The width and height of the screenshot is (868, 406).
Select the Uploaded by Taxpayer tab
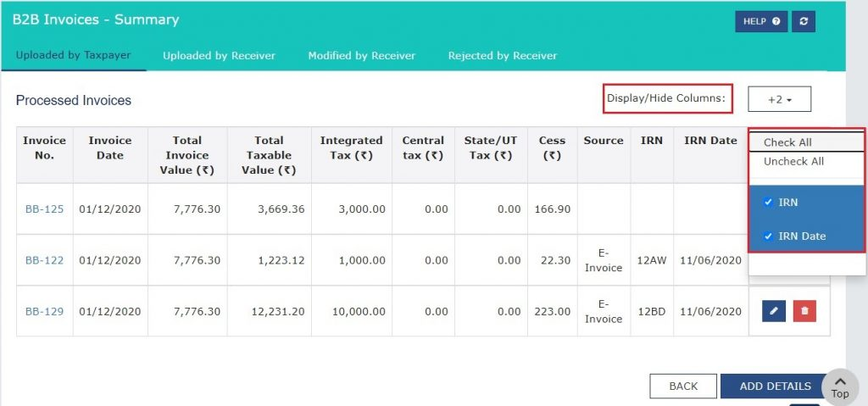click(72, 56)
